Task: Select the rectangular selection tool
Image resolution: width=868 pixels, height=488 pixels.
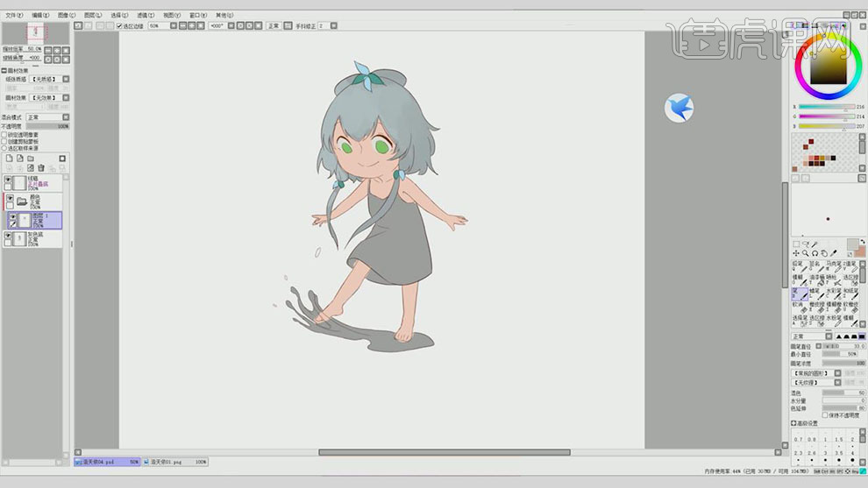Action: click(796, 244)
